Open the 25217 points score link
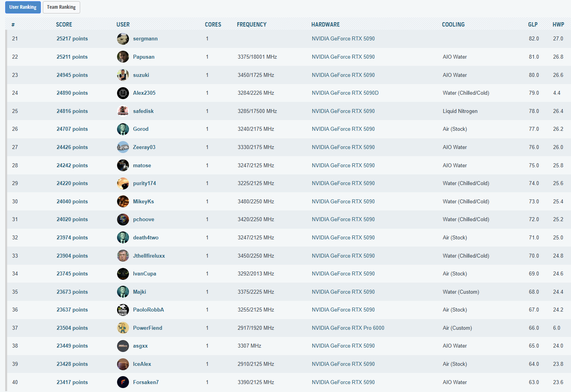Image resolution: width=571 pixels, height=392 pixels. point(72,39)
